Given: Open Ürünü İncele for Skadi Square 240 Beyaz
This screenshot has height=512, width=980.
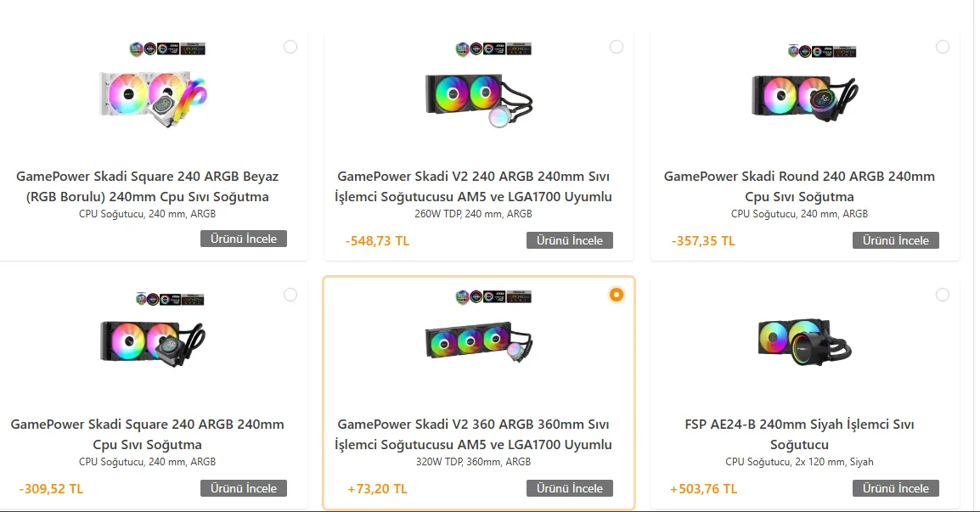Looking at the screenshot, I should tap(244, 239).
